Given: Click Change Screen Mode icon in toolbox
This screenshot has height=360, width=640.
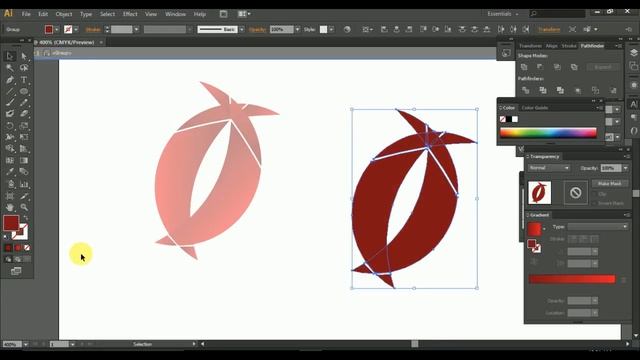Looking at the screenshot, I should pyautogui.click(x=16, y=271).
